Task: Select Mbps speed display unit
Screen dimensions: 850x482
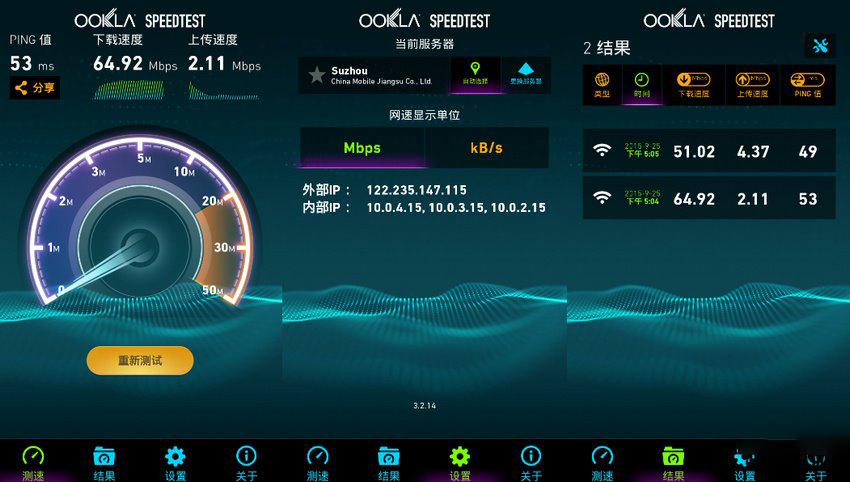Action: tap(362, 147)
